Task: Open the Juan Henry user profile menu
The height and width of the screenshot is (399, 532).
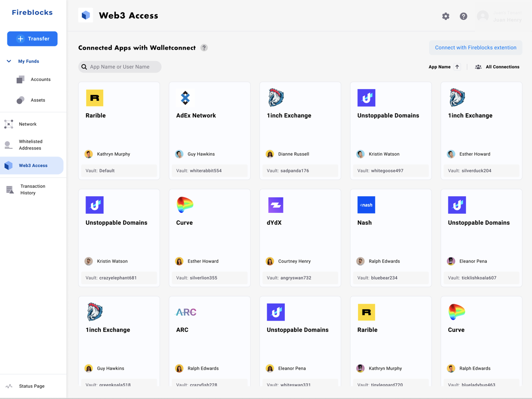Action: pyautogui.click(x=500, y=16)
